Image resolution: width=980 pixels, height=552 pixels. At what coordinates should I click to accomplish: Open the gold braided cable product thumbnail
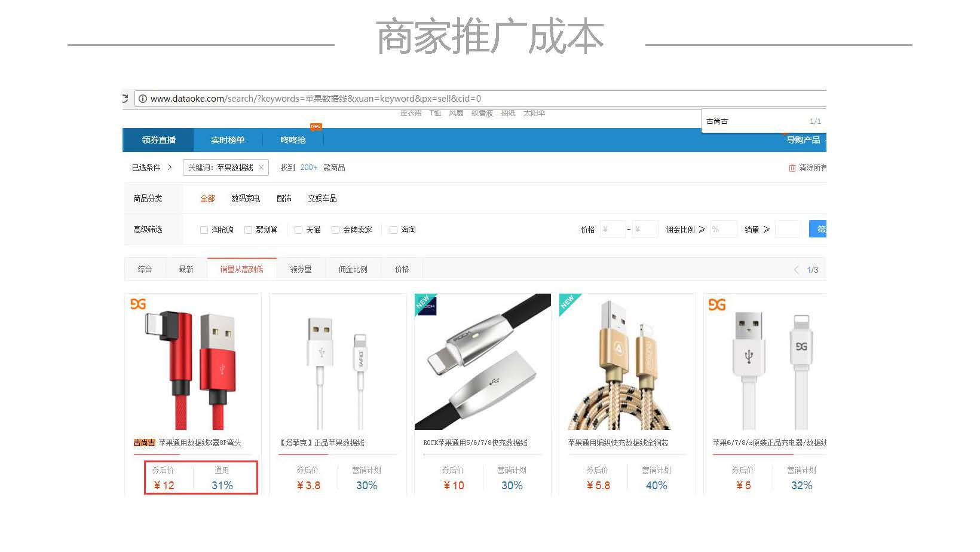(627, 362)
